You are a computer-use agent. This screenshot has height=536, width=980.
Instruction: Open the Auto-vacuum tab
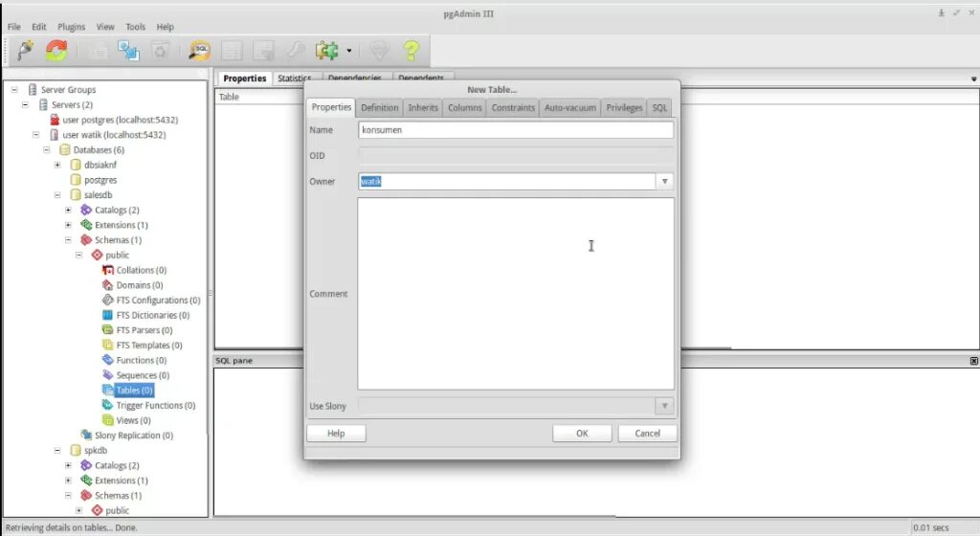tap(570, 107)
